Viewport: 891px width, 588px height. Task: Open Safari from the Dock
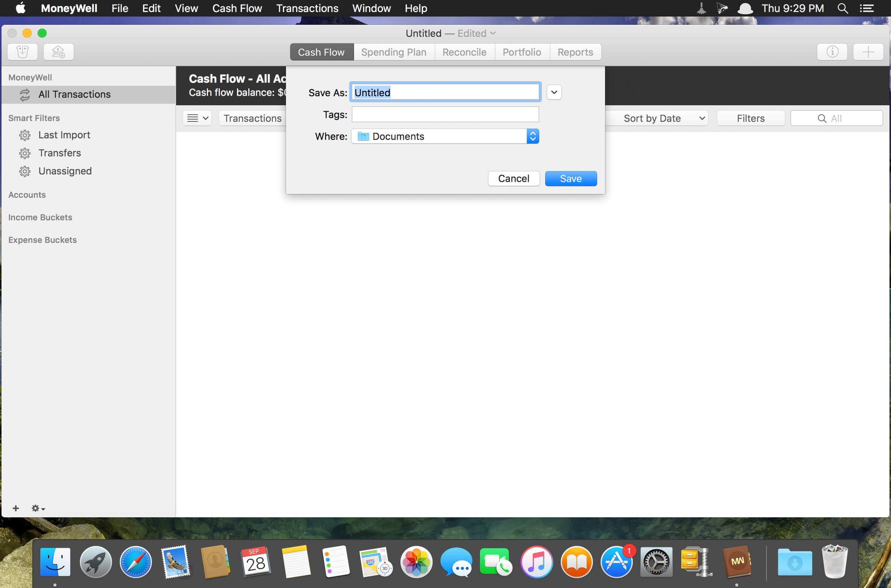[x=135, y=562]
